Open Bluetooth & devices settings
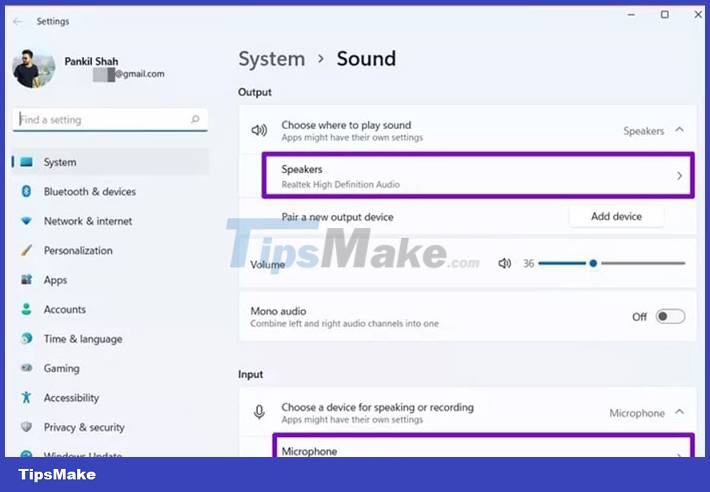 [x=90, y=191]
